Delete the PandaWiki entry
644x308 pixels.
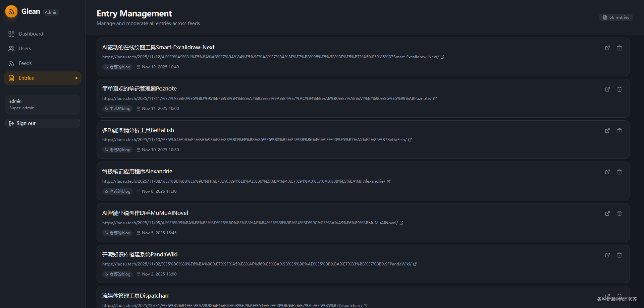coord(620,255)
